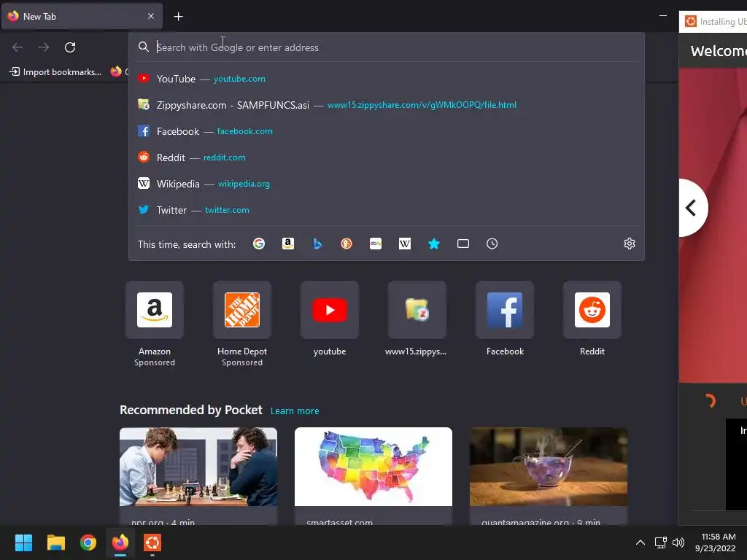747x560 pixels.
Task: Choose the Facebook suggestion row
Action: (387, 131)
